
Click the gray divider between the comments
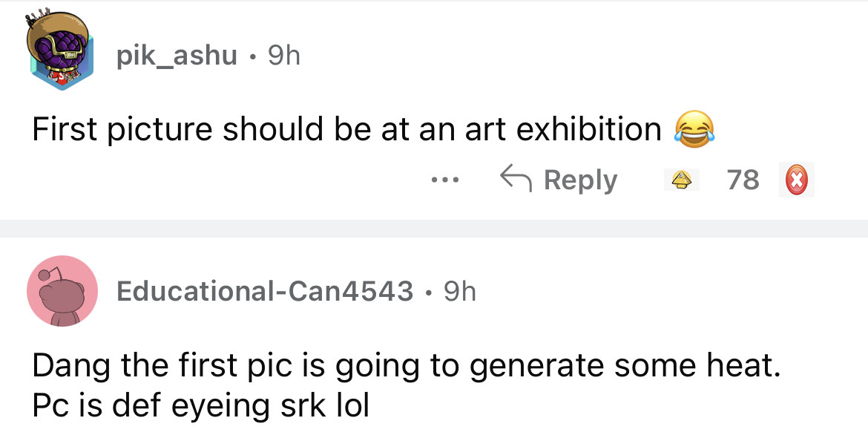434,228
